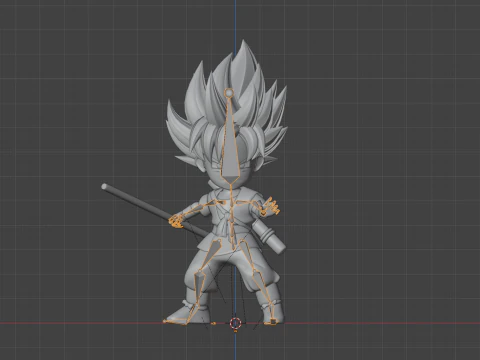The width and height of the screenshot is (480, 360).
Task: Click the 3D cursor at the world origin
Action: point(235,323)
